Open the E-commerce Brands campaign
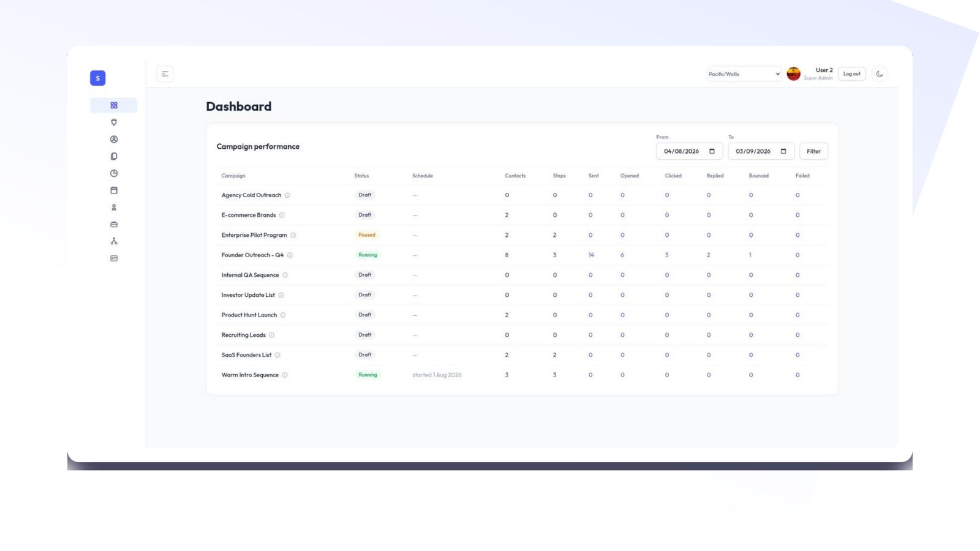The image size is (980, 551). click(249, 216)
